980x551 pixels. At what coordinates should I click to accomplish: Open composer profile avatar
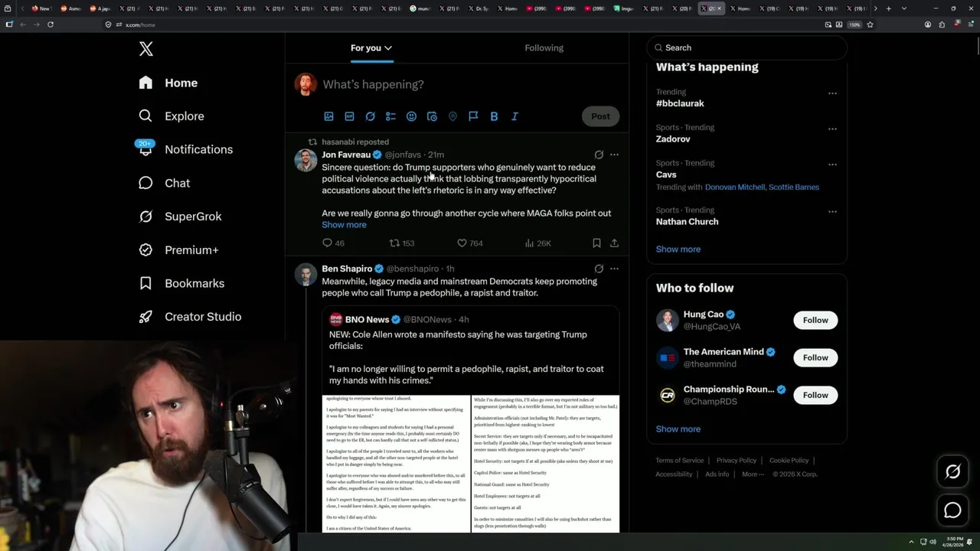(305, 84)
